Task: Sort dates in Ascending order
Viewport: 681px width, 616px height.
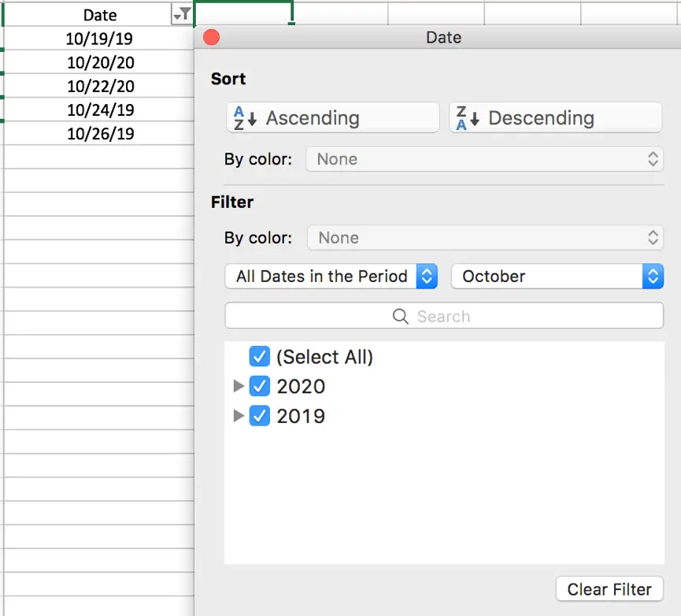Action: 332,118
